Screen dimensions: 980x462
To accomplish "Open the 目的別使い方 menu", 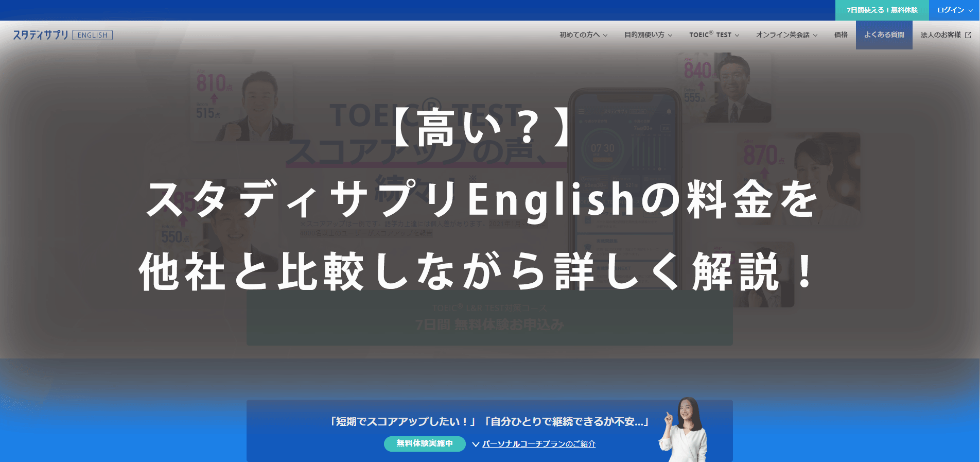I will pos(649,35).
